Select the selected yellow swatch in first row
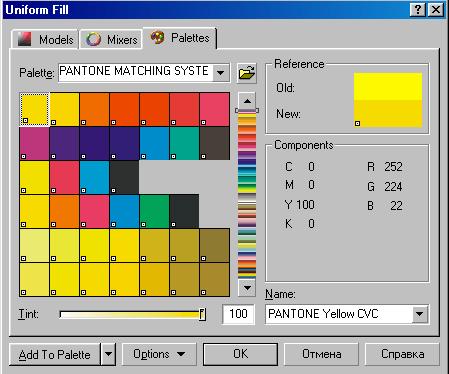The width and height of the screenshot is (449, 374). (35, 109)
